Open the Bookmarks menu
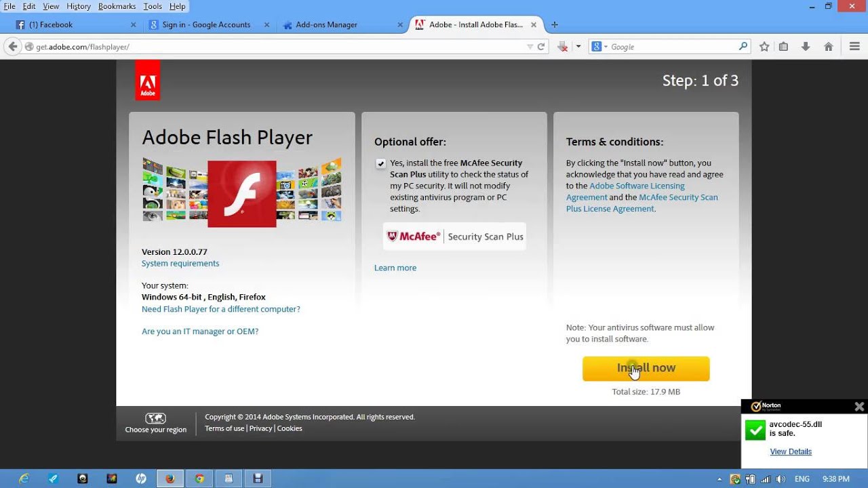Viewport: 868px width, 488px height. [x=117, y=6]
